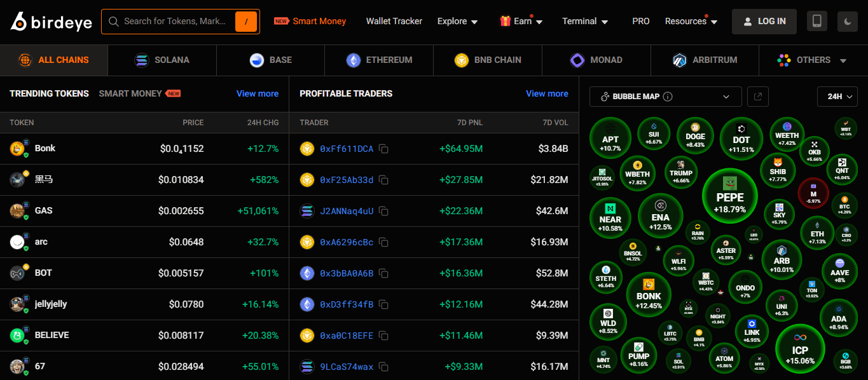Switch to Trending Tokens tab
Viewport: 868px width, 380px height.
49,93
